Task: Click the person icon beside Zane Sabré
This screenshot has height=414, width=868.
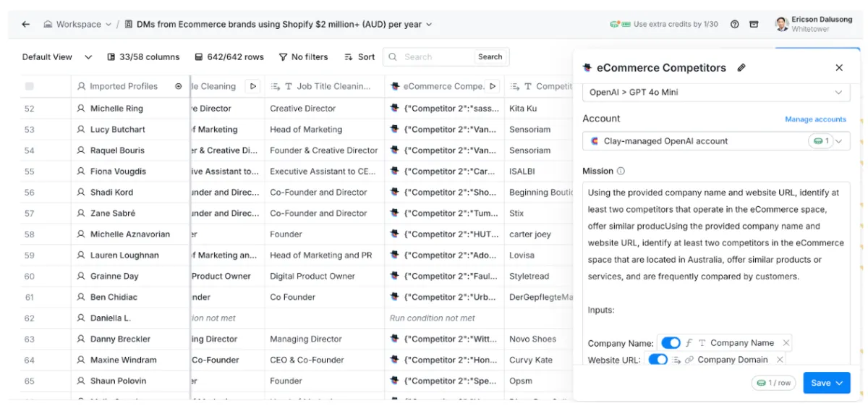Action: (x=81, y=214)
